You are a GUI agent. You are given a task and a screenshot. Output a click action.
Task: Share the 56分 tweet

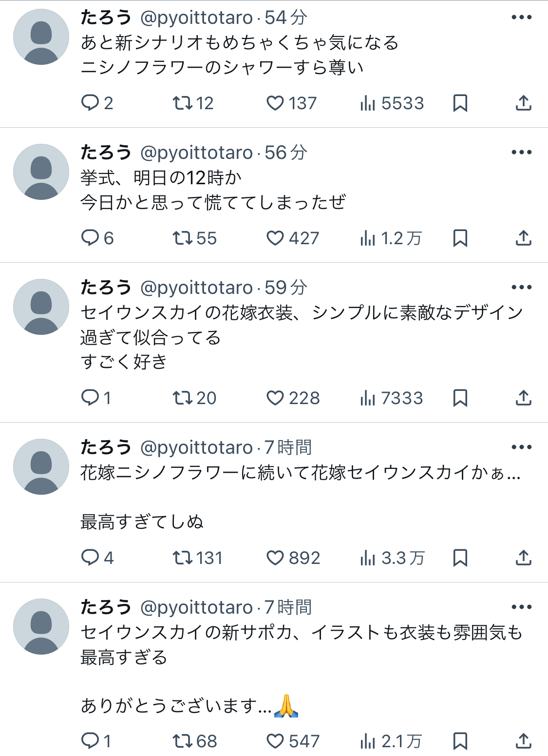tap(523, 238)
